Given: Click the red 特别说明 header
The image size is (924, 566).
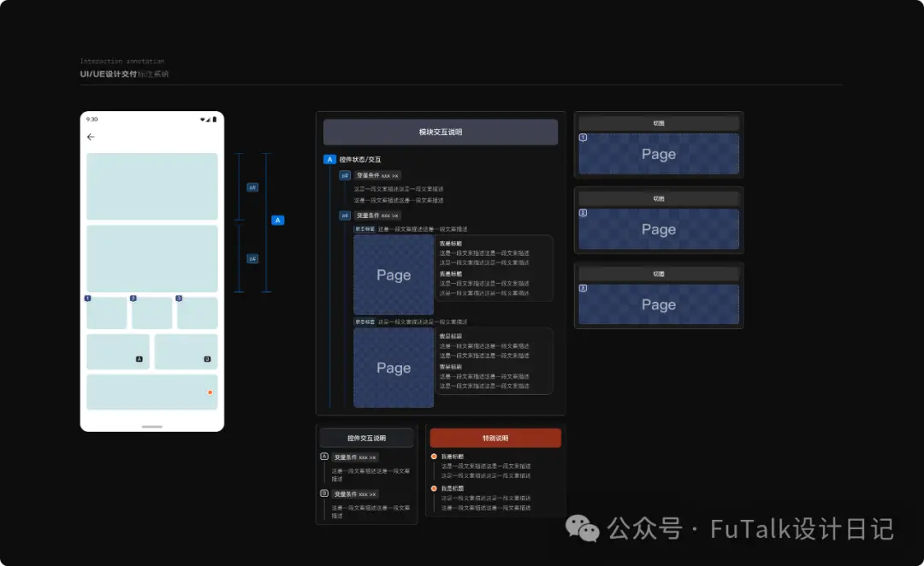Looking at the screenshot, I should pyautogui.click(x=495, y=439).
